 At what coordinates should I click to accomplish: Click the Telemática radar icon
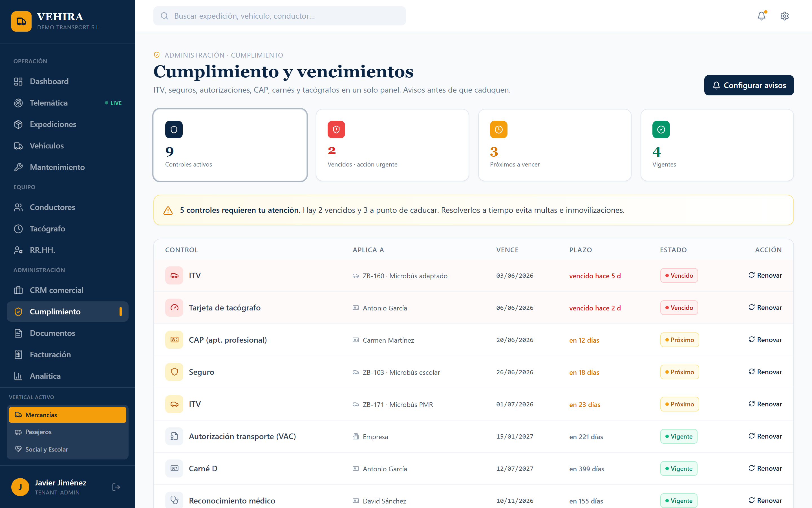tap(18, 103)
